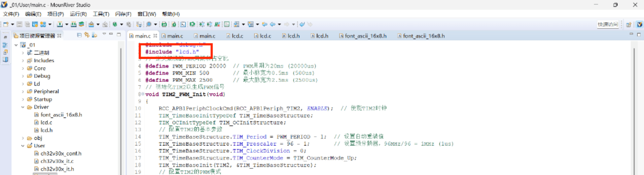Open the 闪存(F) menu
The height and width of the screenshot is (175, 644).
click(123, 14)
